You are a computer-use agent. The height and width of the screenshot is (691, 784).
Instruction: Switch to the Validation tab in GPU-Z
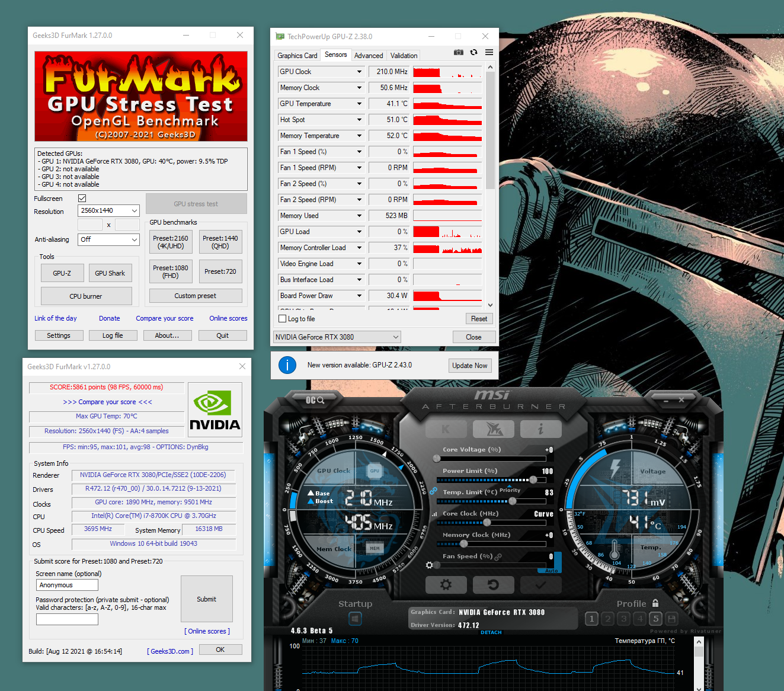point(404,56)
